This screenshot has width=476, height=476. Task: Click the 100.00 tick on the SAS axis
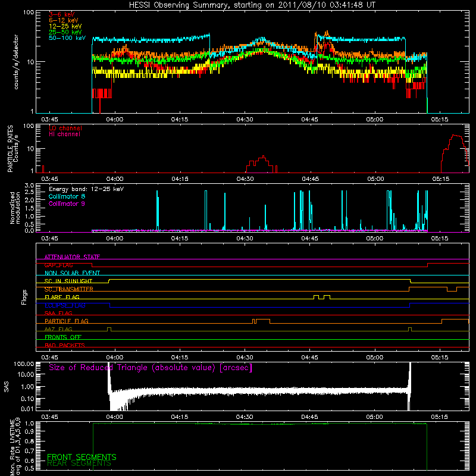tap(24, 364)
